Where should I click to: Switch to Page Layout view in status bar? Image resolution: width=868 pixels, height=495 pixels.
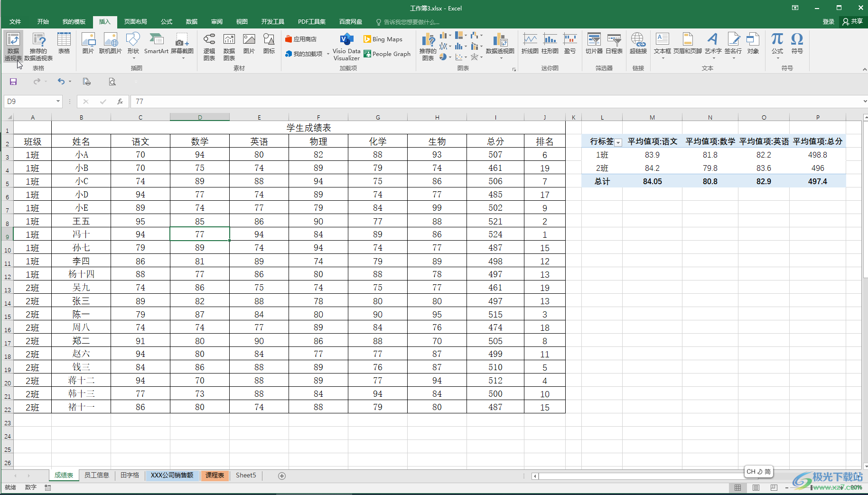click(x=756, y=487)
